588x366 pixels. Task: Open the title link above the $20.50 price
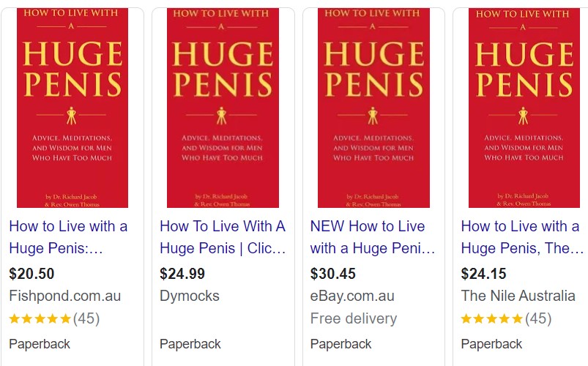(68, 237)
